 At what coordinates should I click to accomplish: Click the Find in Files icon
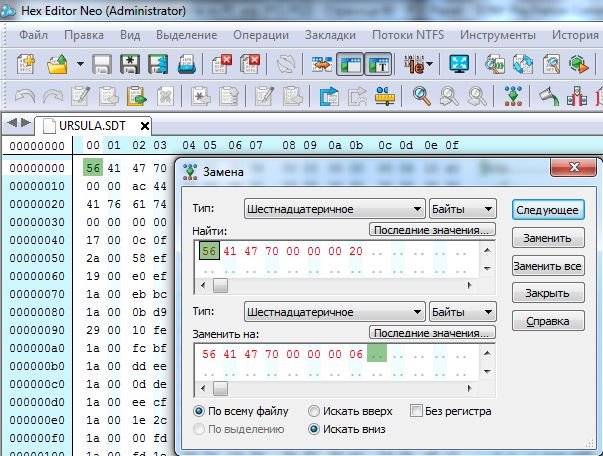pos(495,64)
